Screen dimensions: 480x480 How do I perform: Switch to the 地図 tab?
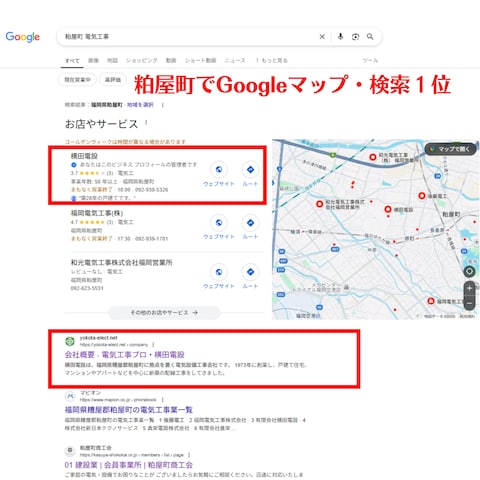(x=112, y=60)
